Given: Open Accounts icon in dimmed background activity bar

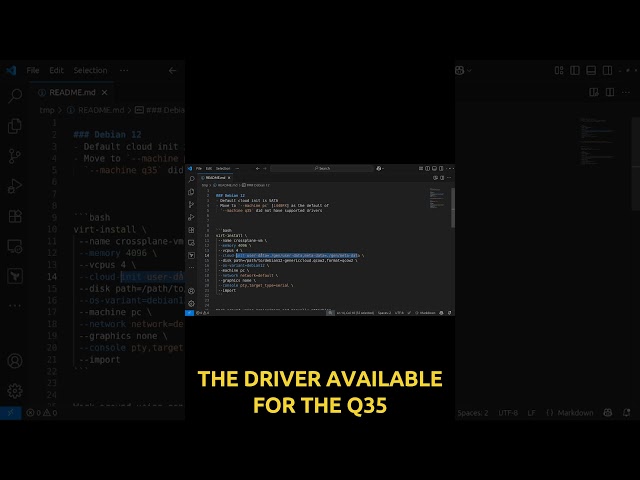Looking at the screenshot, I should pyautogui.click(x=15, y=361).
